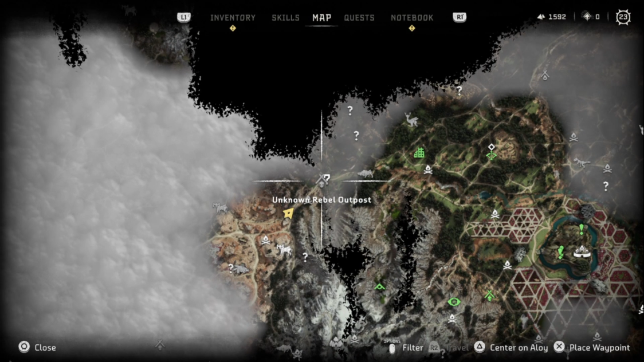Click the lower question mark above the crosshair
Image resolution: width=644 pixels, height=362 pixels.
[356, 135]
